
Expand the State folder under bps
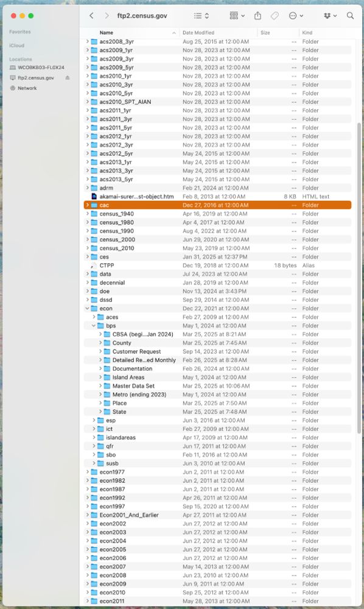tap(100, 412)
